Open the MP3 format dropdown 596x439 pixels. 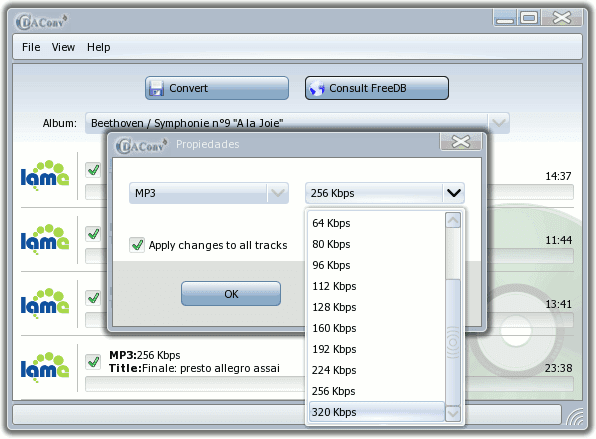tap(209, 193)
